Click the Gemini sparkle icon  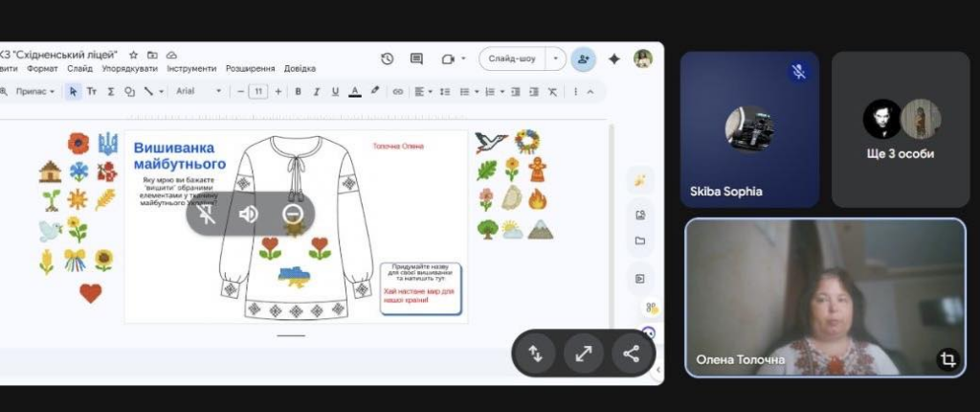tap(614, 58)
